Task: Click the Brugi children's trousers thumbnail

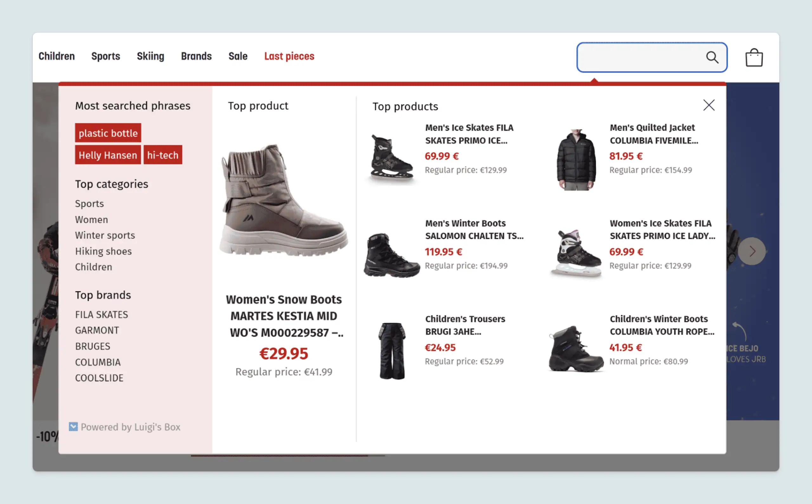Action: pyautogui.click(x=392, y=351)
